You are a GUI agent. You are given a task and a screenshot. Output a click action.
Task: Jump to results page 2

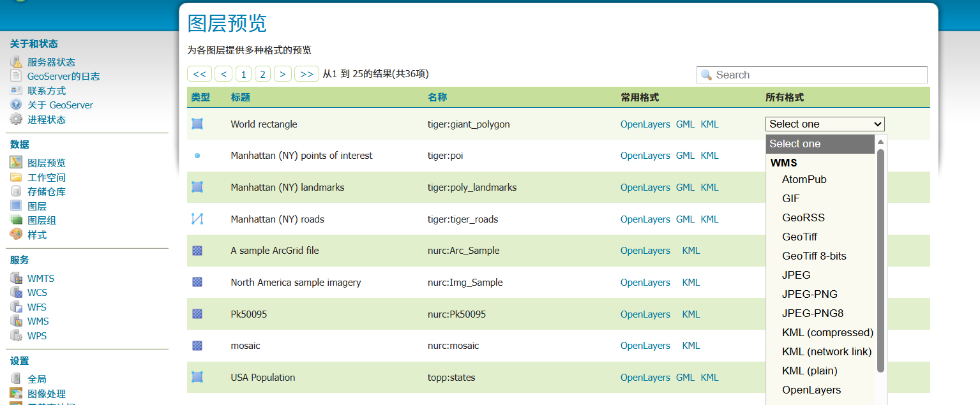pyautogui.click(x=262, y=74)
